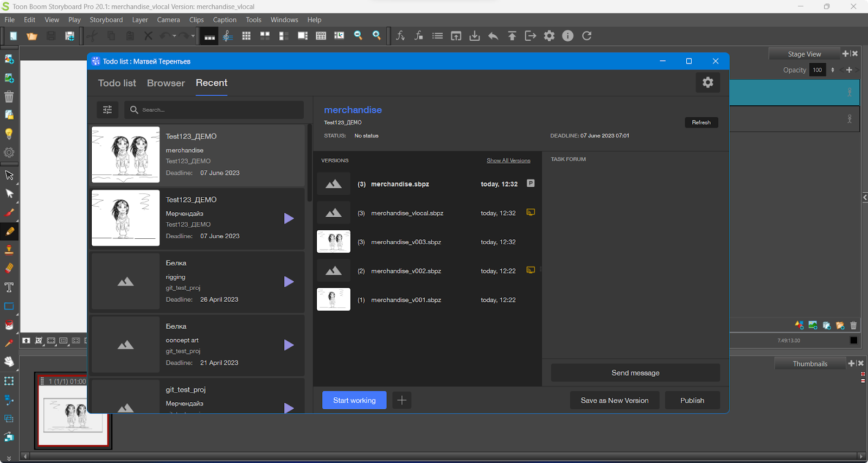Click the black color swatch in Stage View

[x=853, y=340]
